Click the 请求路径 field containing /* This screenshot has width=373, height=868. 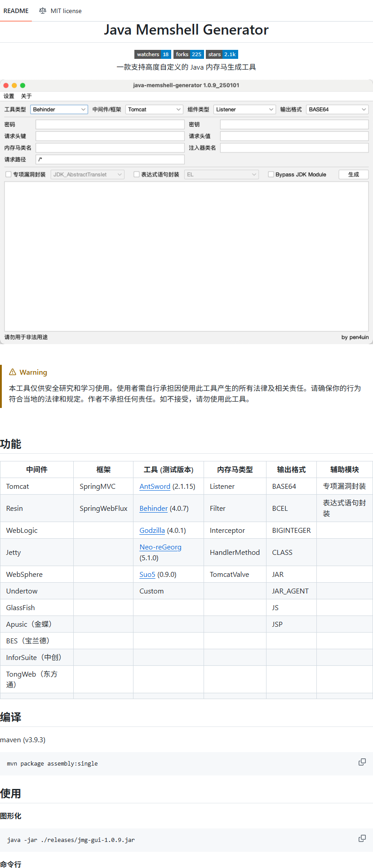click(110, 159)
